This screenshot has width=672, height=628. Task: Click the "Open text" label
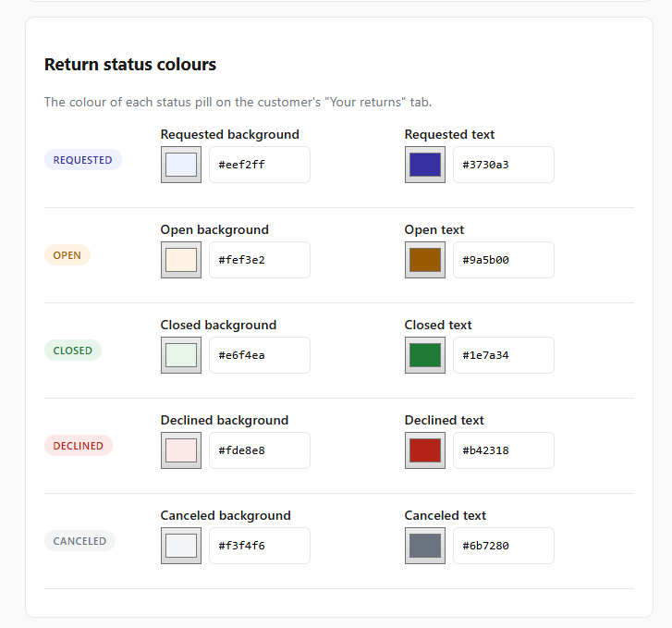coord(434,230)
